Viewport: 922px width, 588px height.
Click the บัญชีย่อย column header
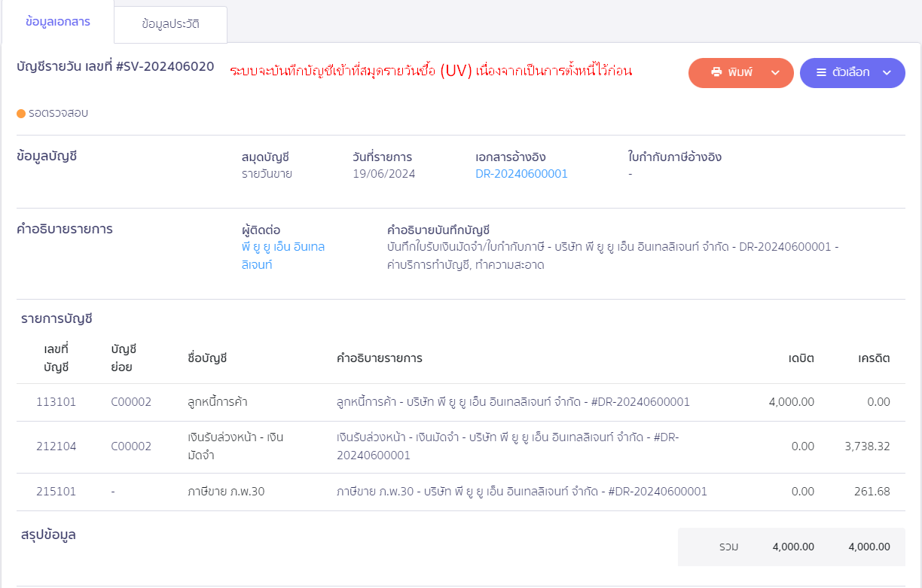click(124, 358)
